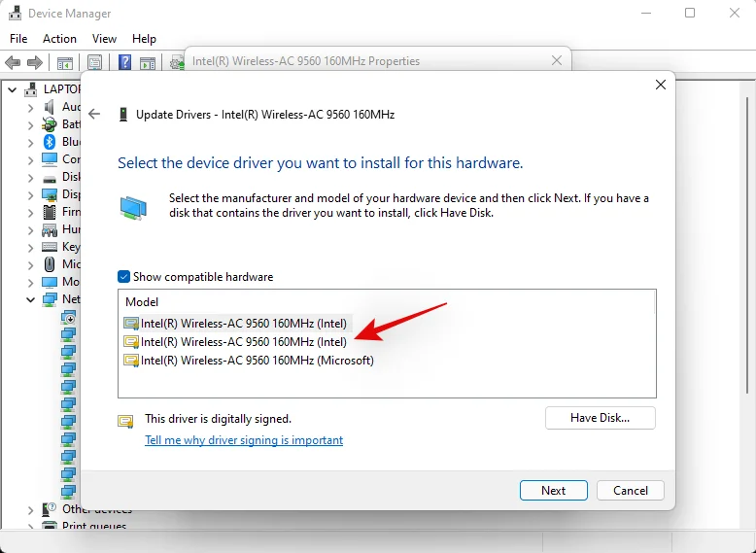The image size is (756, 553).
Task: Open the Help menu
Action: point(144,39)
